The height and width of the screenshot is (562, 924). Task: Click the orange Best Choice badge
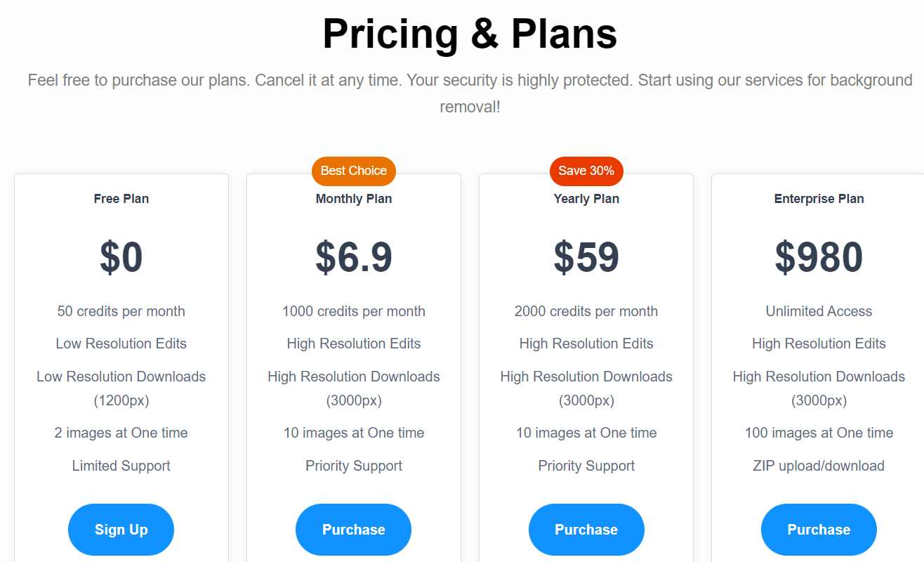coord(354,171)
